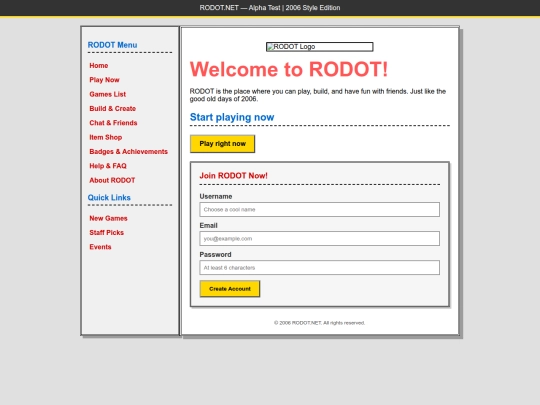Screen dimensions: 540x405
Task: Open Games List link
Action: click(107, 94)
